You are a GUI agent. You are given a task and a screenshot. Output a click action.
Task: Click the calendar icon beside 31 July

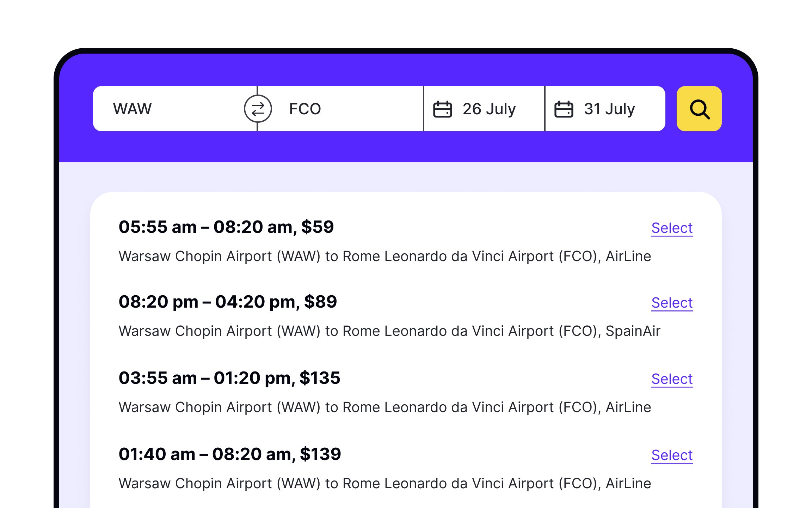pyautogui.click(x=564, y=109)
